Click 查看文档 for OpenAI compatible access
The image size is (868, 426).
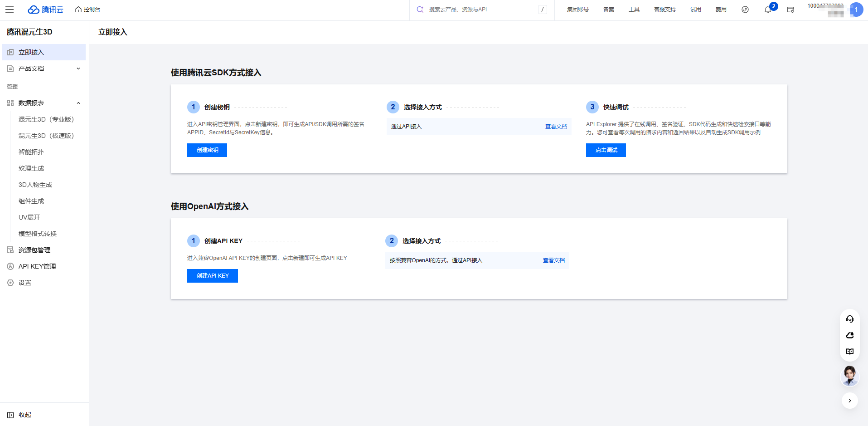pyautogui.click(x=554, y=260)
